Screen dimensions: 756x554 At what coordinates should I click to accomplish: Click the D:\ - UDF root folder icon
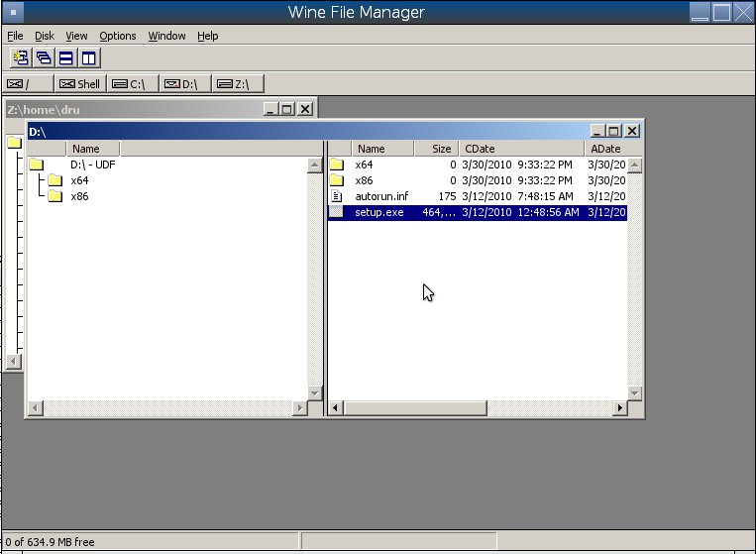point(36,165)
